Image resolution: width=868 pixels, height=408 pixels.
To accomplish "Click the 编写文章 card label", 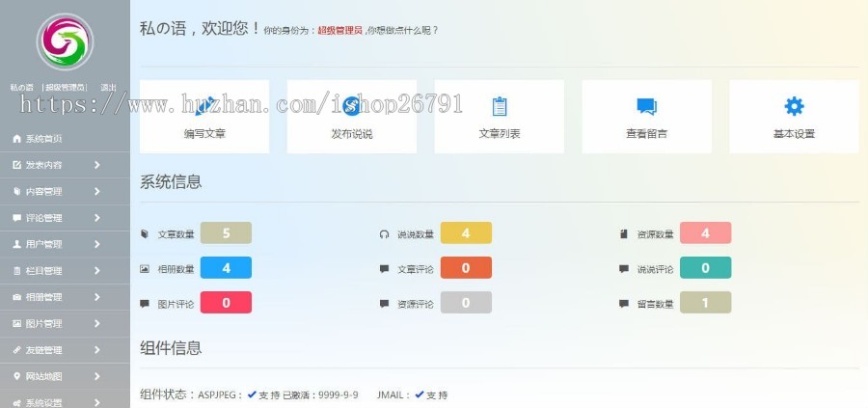I will (204, 134).
